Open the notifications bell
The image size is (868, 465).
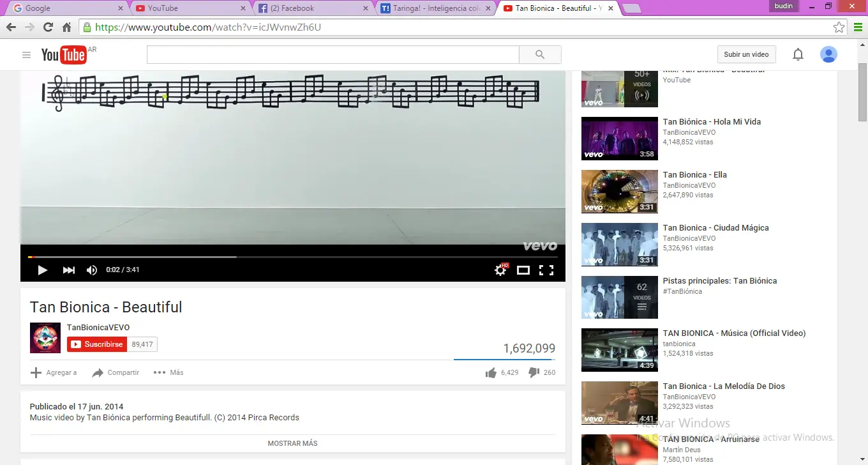(798, 55)
